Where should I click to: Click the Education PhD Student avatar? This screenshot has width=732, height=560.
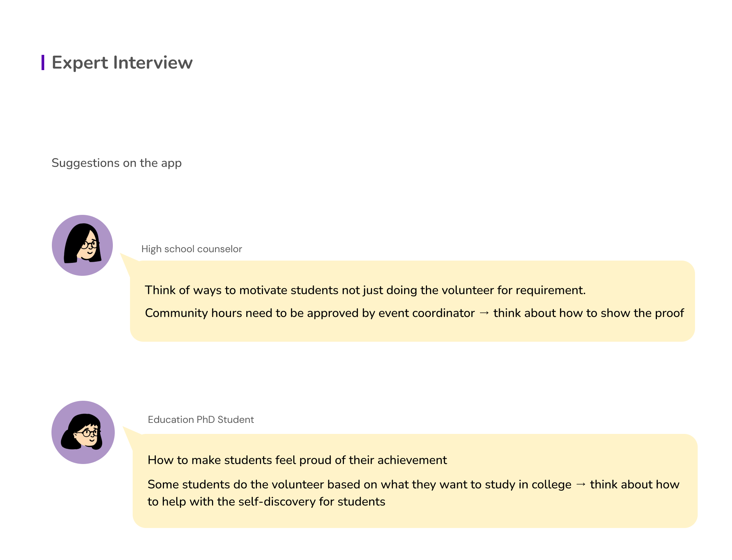(83, 432)
